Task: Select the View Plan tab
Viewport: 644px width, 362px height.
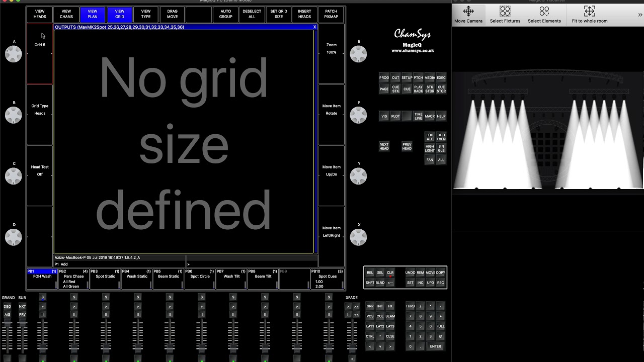Action: tap(93, 14)
